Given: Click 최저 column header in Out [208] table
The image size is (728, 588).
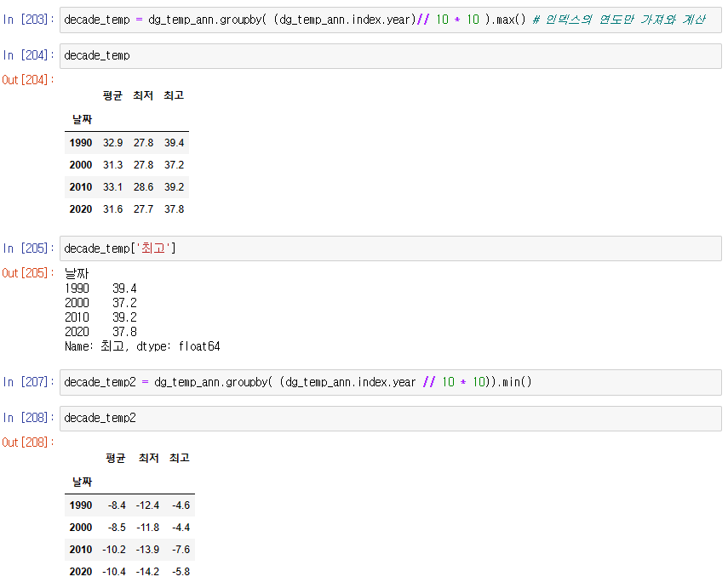Looking at the screenshot, I should 148,459.
